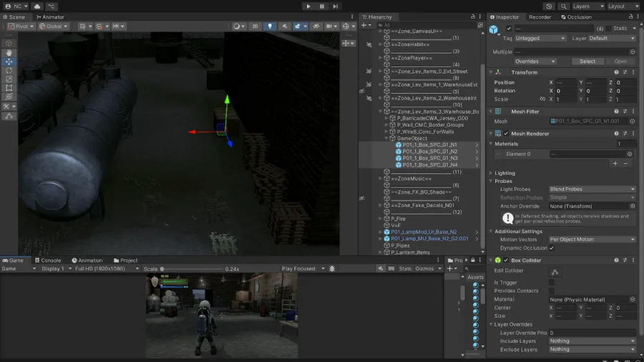Open Unity Cloud services icon

point(37,6)
